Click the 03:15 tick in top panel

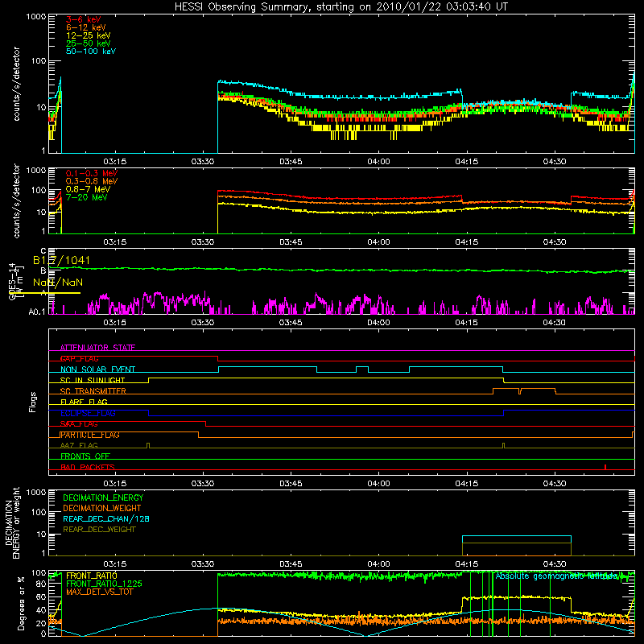(x=114, y=162)
